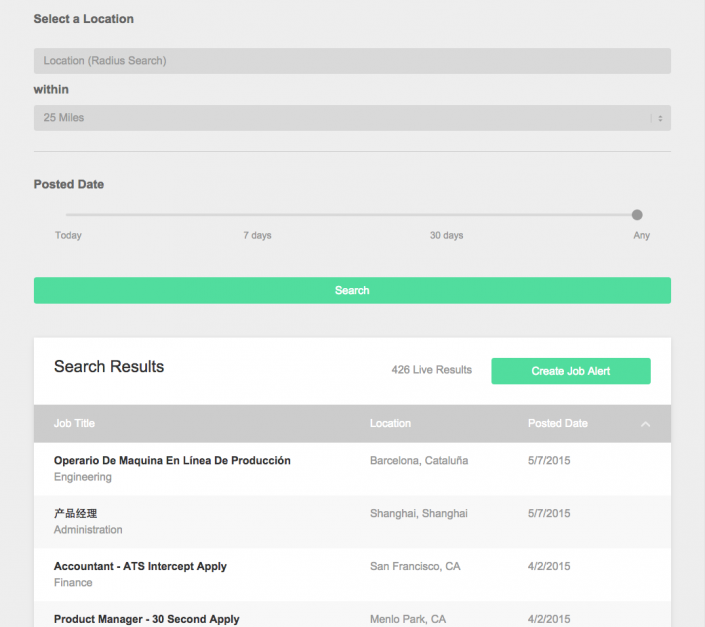Sort results by Location column header
This screenshot has width=705, height=627.
tap(390, 424)
